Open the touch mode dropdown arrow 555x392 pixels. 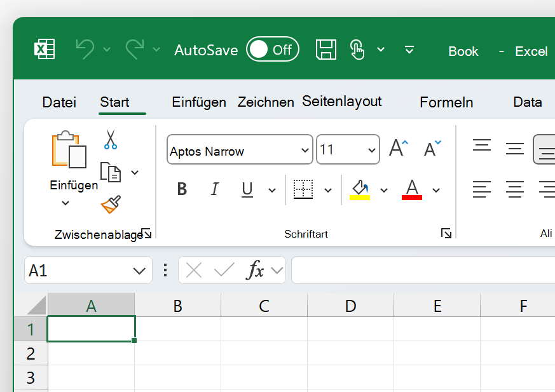coord(381,49)
